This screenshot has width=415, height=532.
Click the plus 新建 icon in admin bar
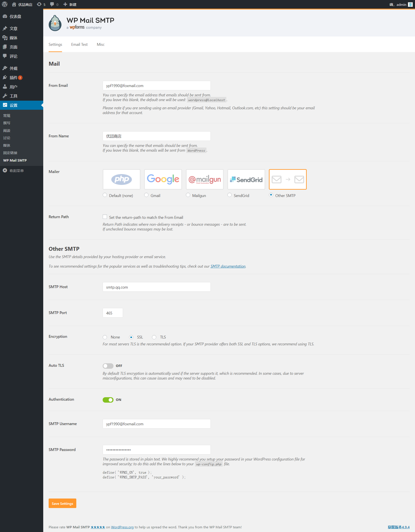tap(65, 4)
